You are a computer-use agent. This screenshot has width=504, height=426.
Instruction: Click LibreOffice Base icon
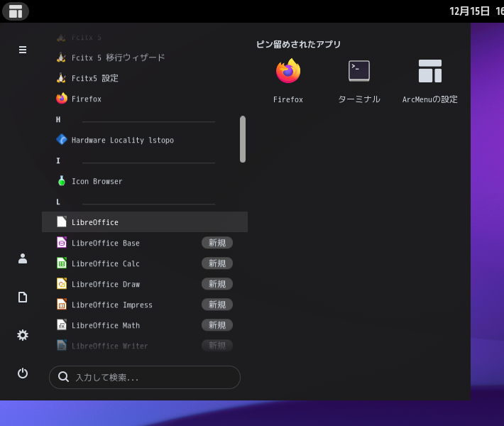click(x=62, y=242)
